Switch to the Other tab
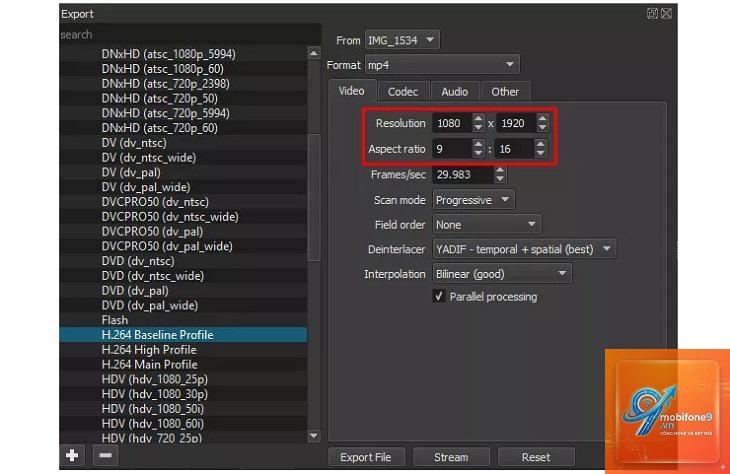The image size is (730, 474). click(x=505, y=92)
